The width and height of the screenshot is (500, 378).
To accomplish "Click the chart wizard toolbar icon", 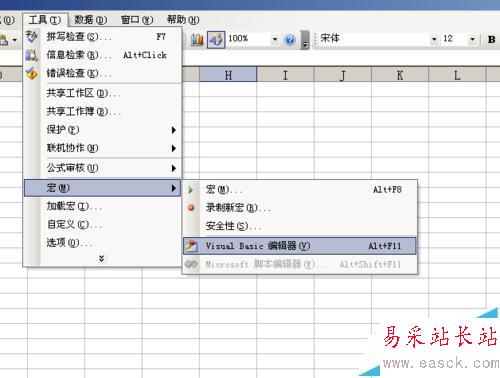I will pyautogui.click(x=197, y=40).
